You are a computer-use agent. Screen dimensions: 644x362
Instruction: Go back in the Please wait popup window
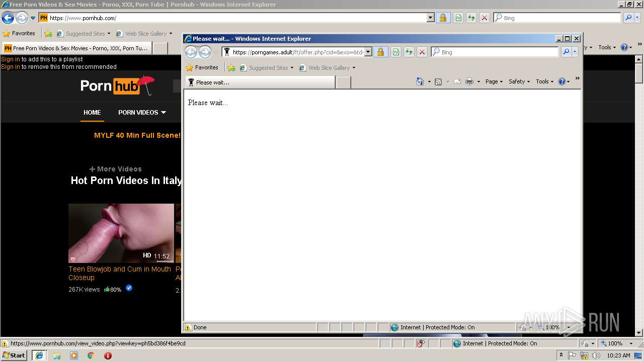click(x=191, y=52)
